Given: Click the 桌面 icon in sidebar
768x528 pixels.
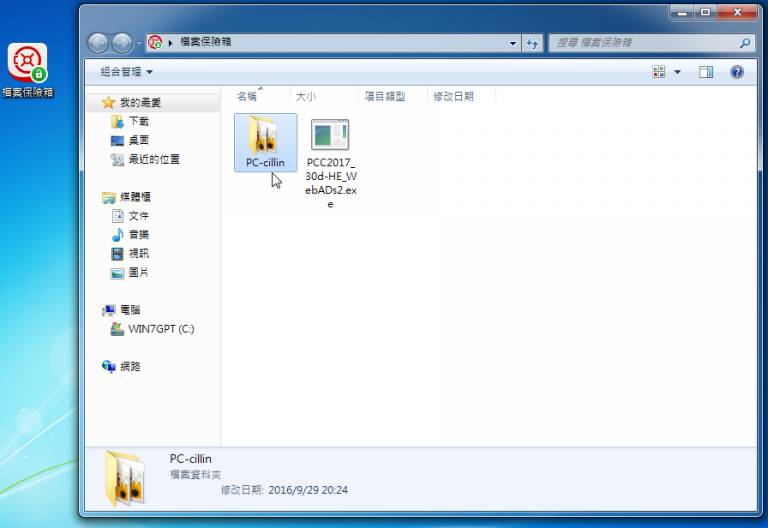Looking at the screenshot, I should pyautogui.click(x=117, y=141).
